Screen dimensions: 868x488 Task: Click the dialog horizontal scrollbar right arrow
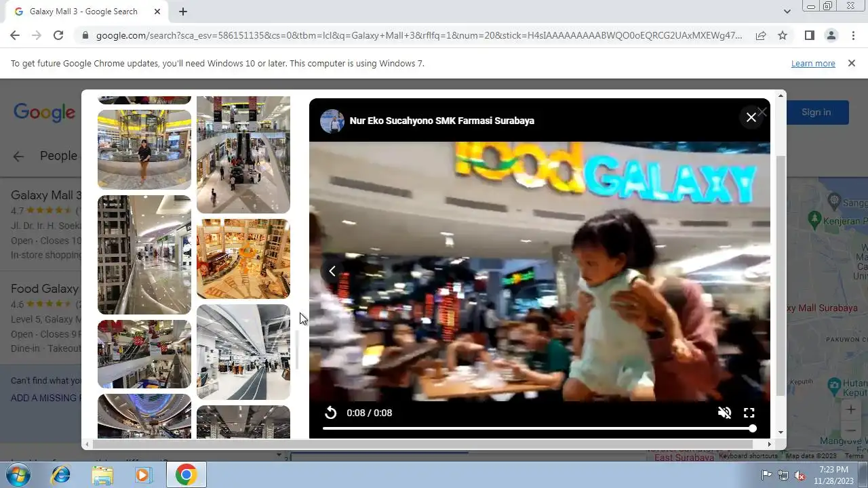point(769,445)
